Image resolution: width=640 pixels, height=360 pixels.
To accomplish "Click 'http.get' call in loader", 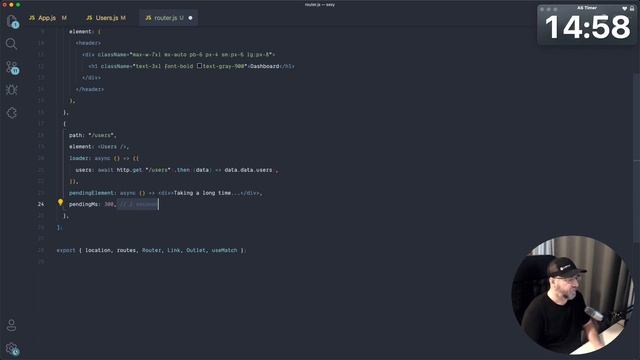I will [129, 170].
